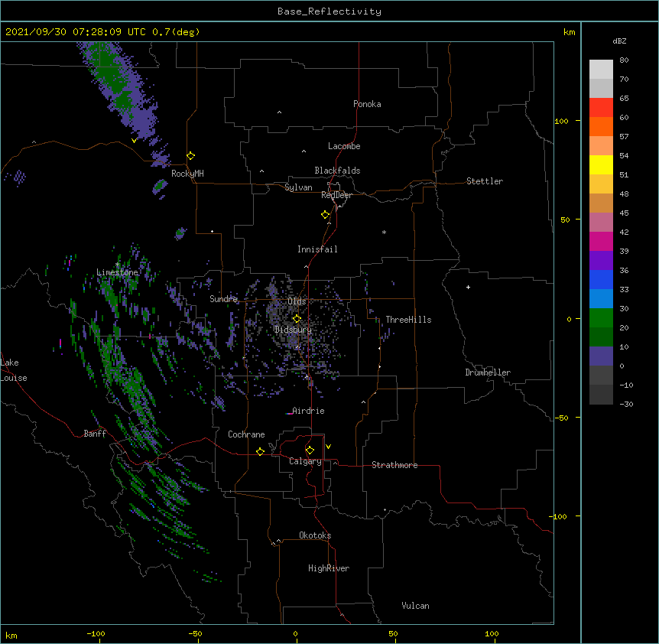Click the Vulcan town label

415,606
